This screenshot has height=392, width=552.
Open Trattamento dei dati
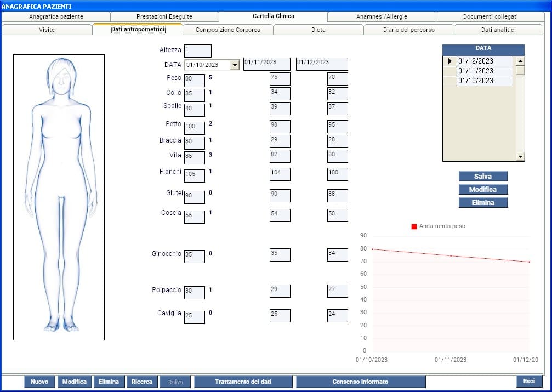[x=243, y=382]
